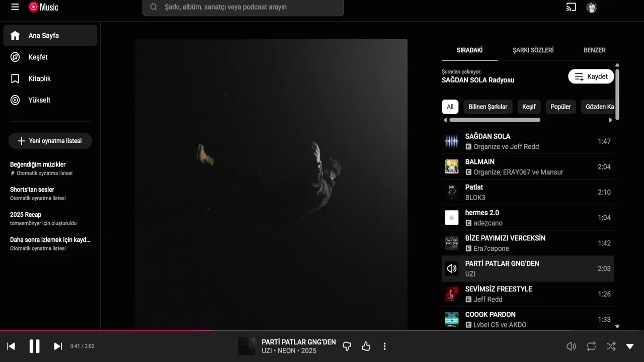
Task: Click the chip row horizontal scrollbar
Action: (495, 120)
